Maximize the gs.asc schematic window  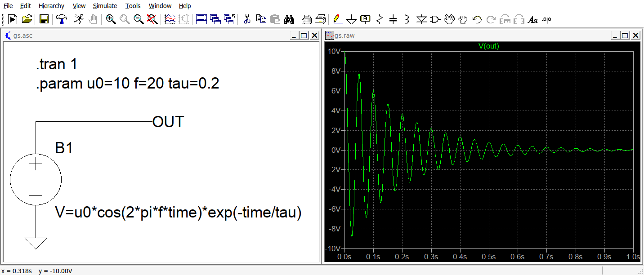[304, 35]
